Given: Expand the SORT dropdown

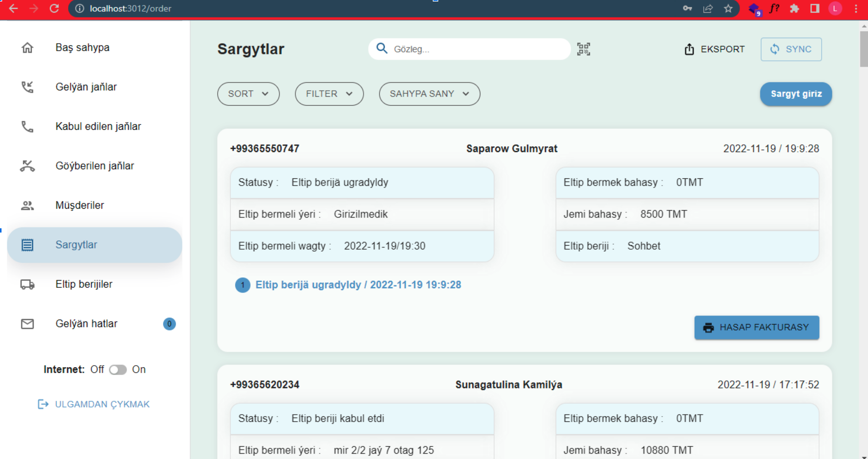Looking at the screenshot, I should tap(248, 94).
